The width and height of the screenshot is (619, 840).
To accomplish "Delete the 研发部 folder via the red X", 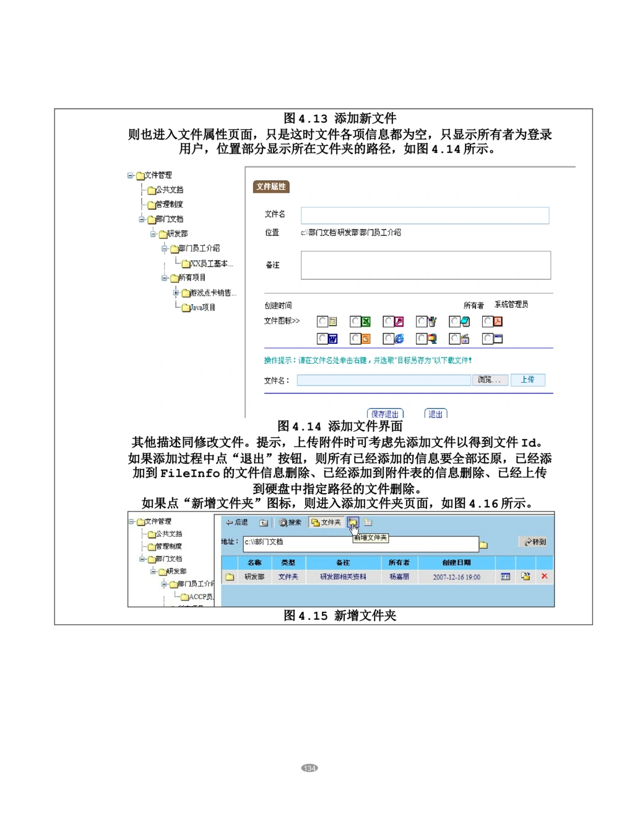I will (x=544, y=576).
